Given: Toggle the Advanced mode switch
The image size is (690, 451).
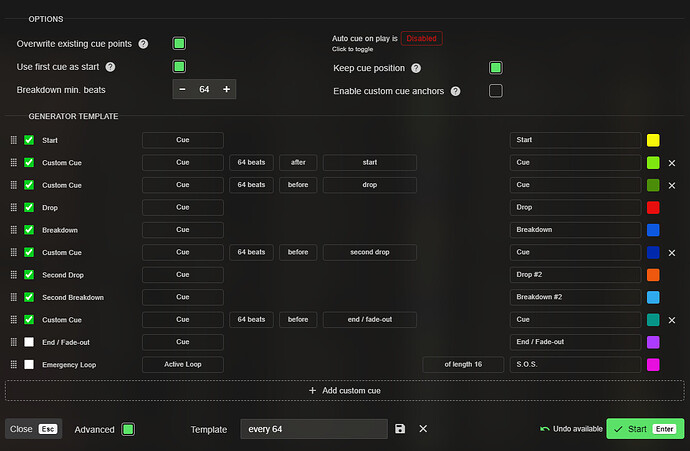Looking at the screenshot, I should [x=128, y=429].
